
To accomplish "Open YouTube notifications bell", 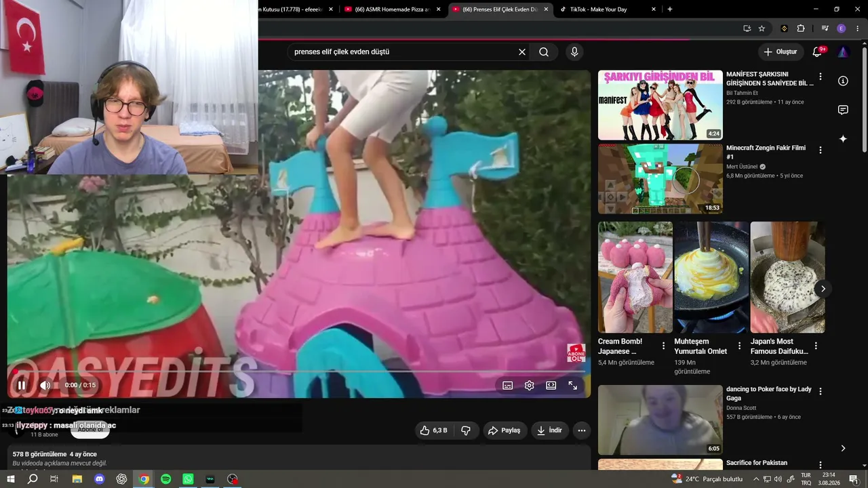I will (817, 52).
